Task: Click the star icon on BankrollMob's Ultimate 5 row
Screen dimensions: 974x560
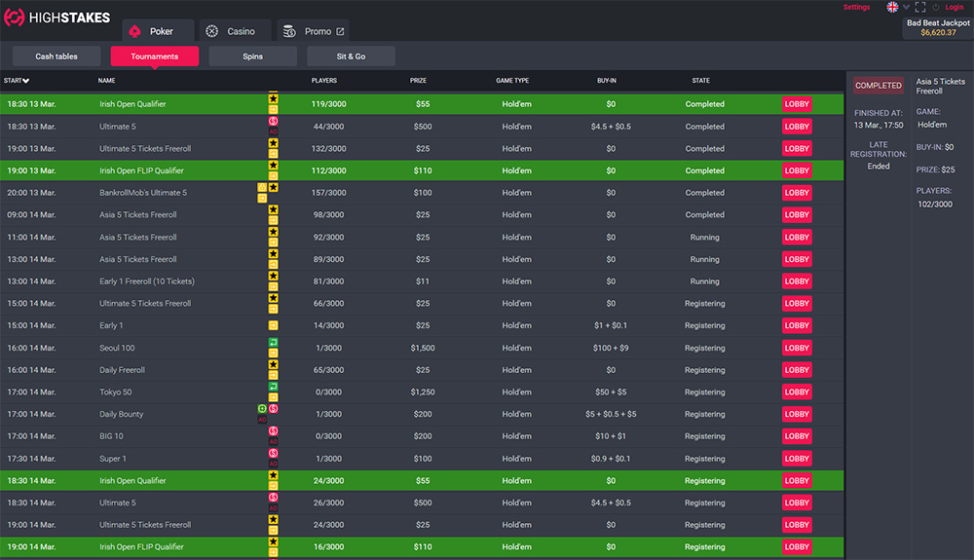Action: coord(274,188)
